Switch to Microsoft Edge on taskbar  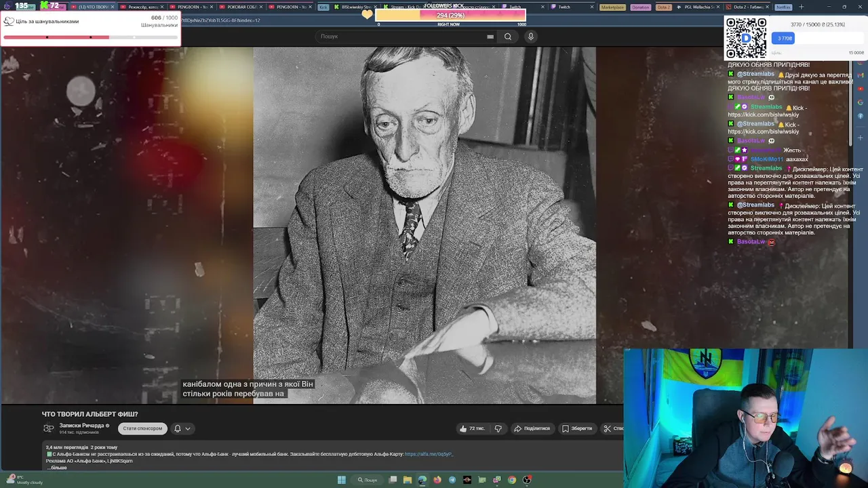pos(422,480)
